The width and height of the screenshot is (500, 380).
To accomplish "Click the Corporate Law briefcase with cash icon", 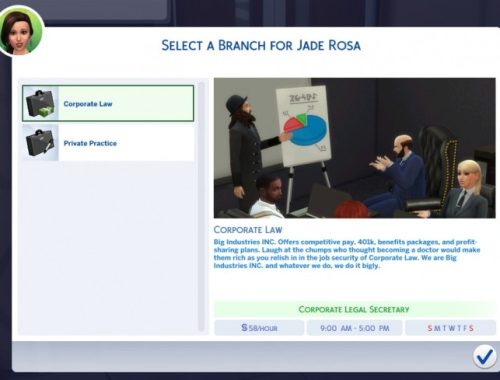I will 40,104.
